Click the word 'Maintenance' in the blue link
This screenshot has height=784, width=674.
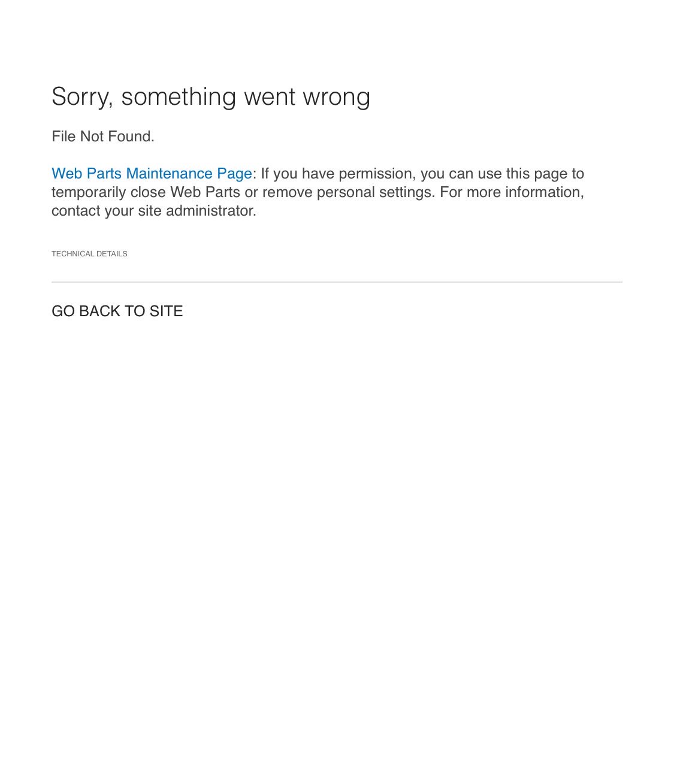point(170,174)
